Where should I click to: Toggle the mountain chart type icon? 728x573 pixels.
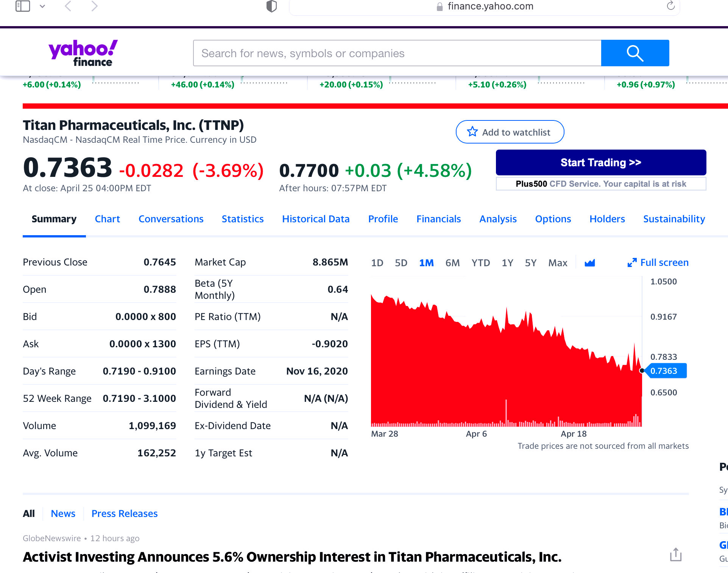590,263
